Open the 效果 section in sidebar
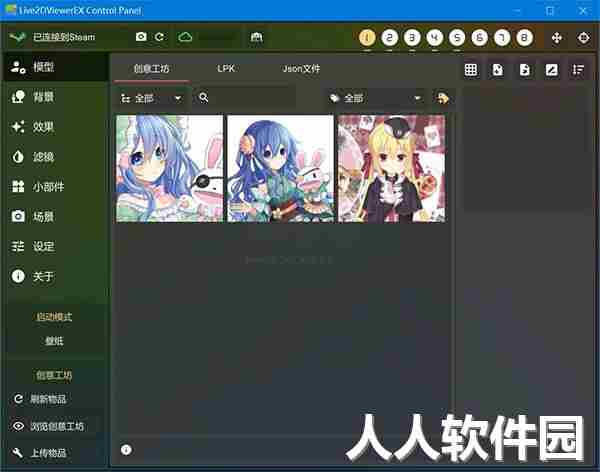The height and width of the screenshot is (472, 600). (x=55, y=127)
